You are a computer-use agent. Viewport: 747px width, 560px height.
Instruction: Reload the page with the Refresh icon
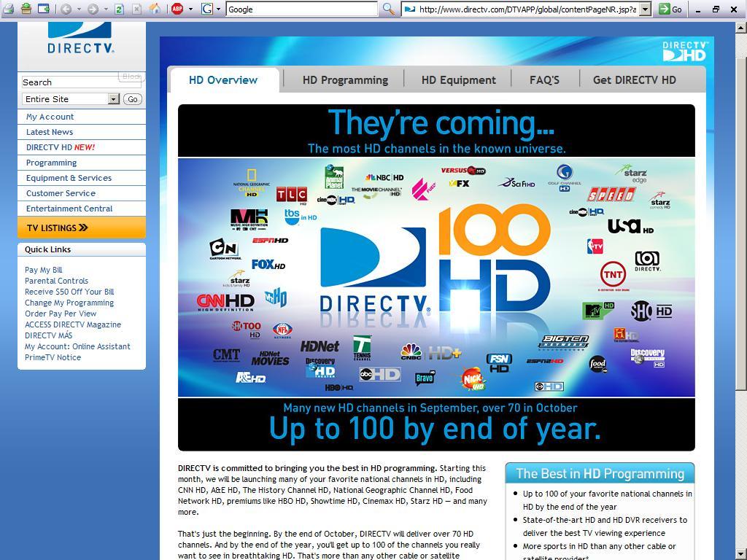pos(120,9)
